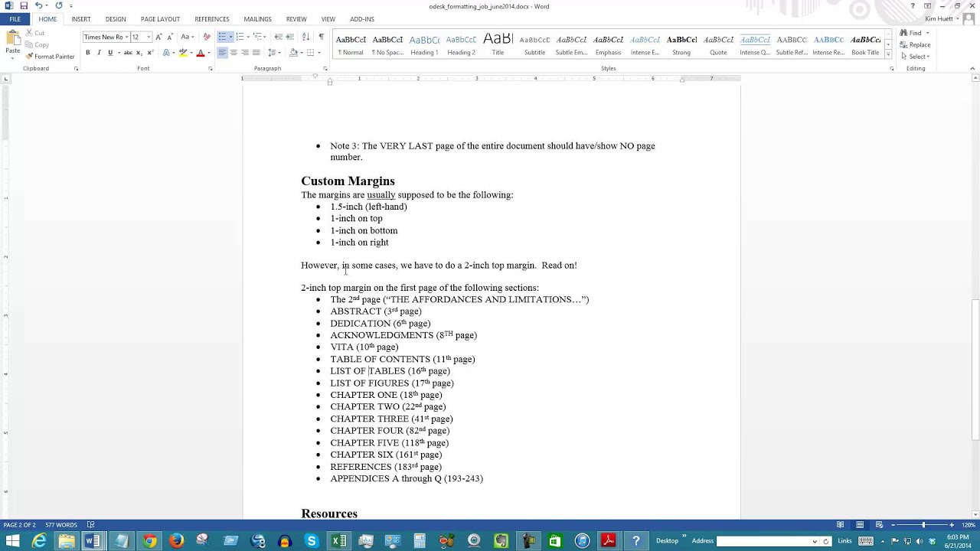
Task: Sort the selected text alphabetically
Action: [306, 37]
